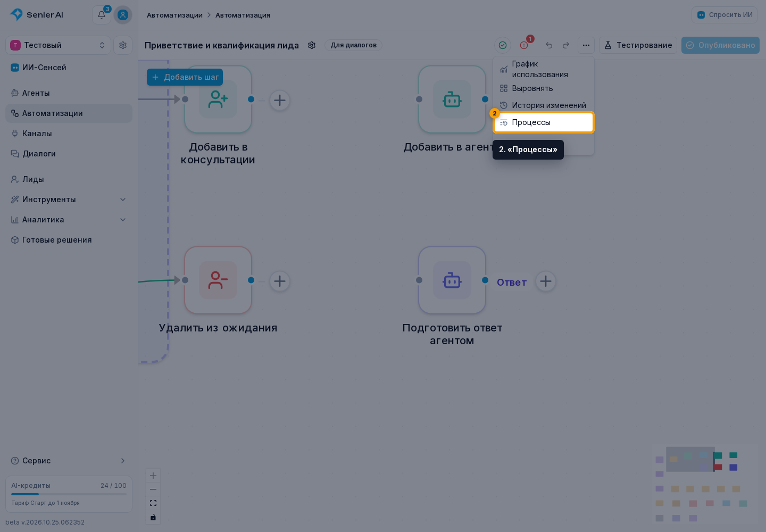Image resolution: width=766 pixels, height=532 pixels.
Task: Navigate to Агенты in the sidebar
Action: (x=69, y=93)
